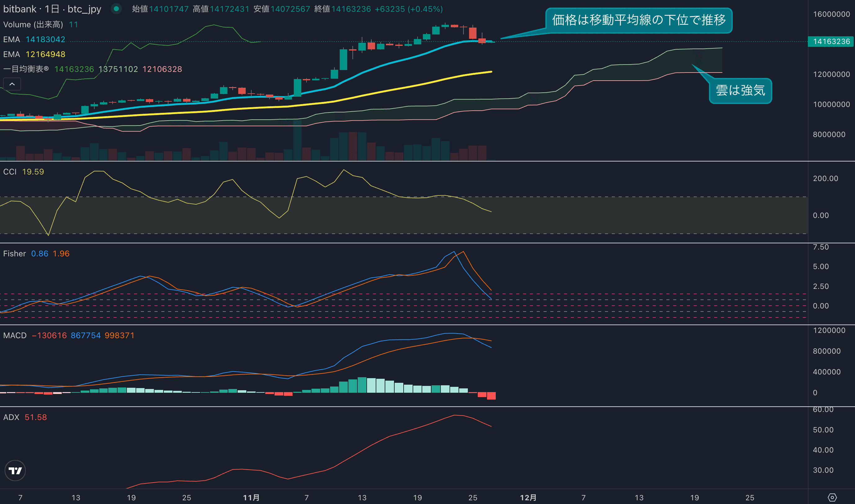The height and width of the screenshot is (504, 855).
Task: Select the ADX indicator label
Action: tap(11, 418)
